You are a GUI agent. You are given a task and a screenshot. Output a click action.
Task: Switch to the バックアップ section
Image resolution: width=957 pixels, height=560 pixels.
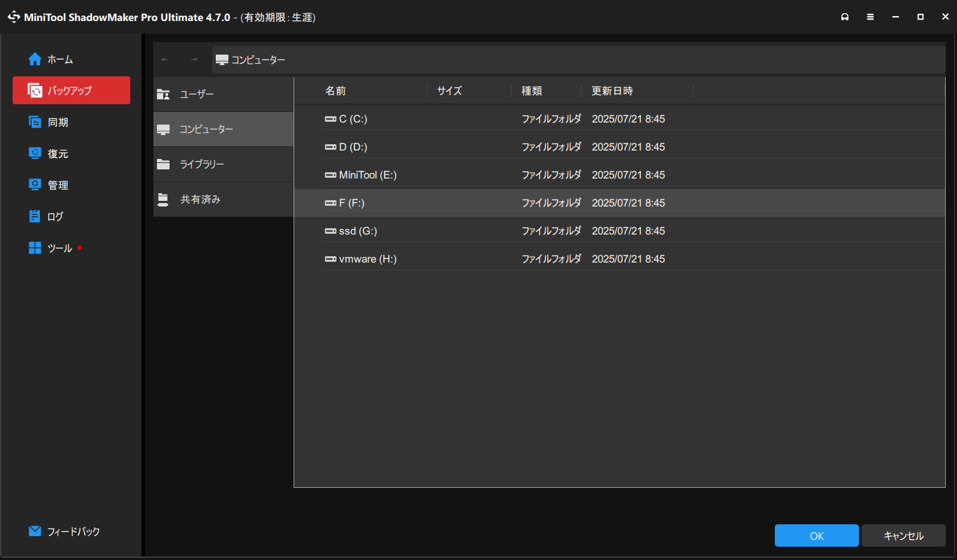pyautogui.click(x=71, y=90)
